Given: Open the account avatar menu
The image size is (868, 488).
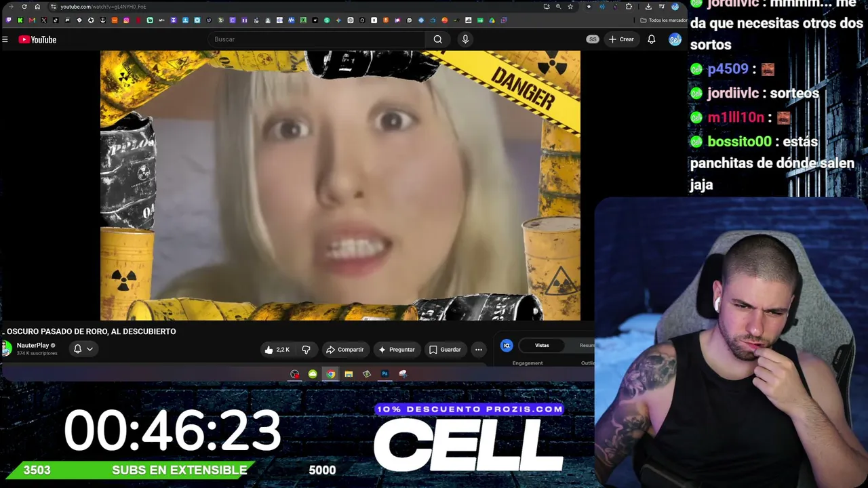Looking at the screenshot, I should pyautogui.click(x=675, y=39).
